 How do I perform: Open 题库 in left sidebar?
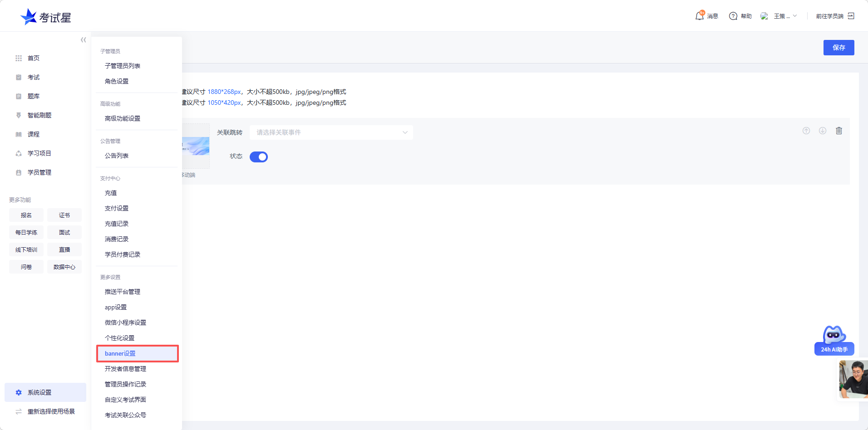click(34, 96)
